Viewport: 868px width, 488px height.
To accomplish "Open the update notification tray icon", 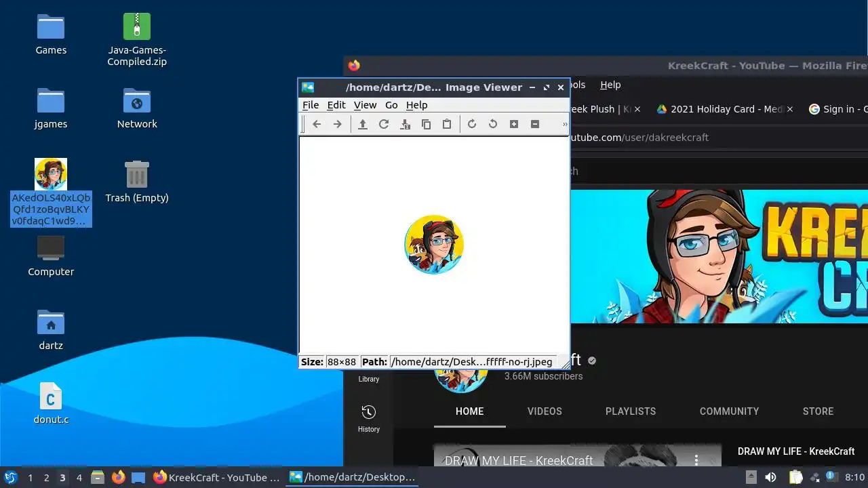I will [832, 477].
